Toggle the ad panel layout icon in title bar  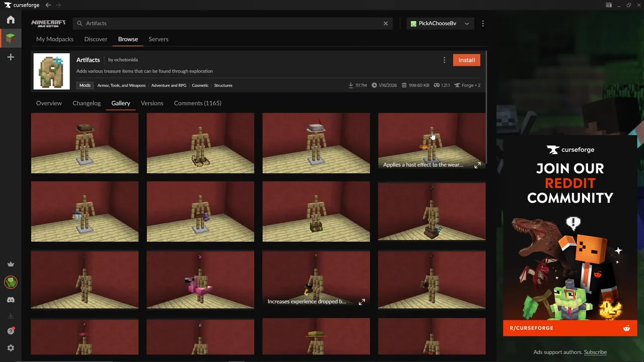[x=609, y=5]
